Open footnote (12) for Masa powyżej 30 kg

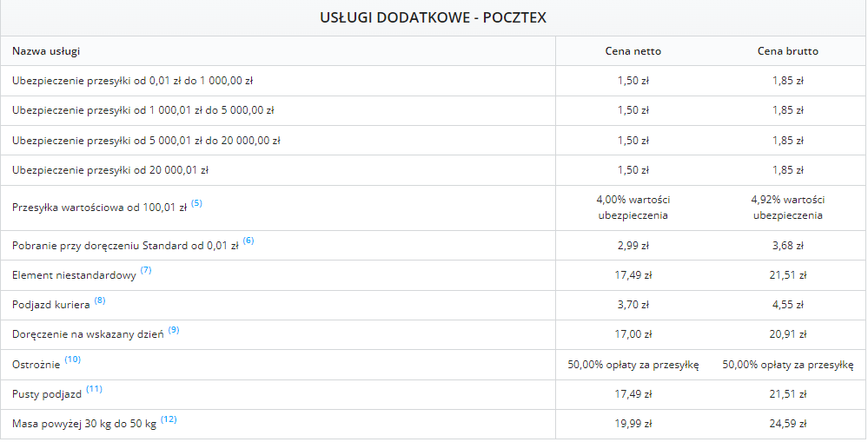(x=169, y=420)
